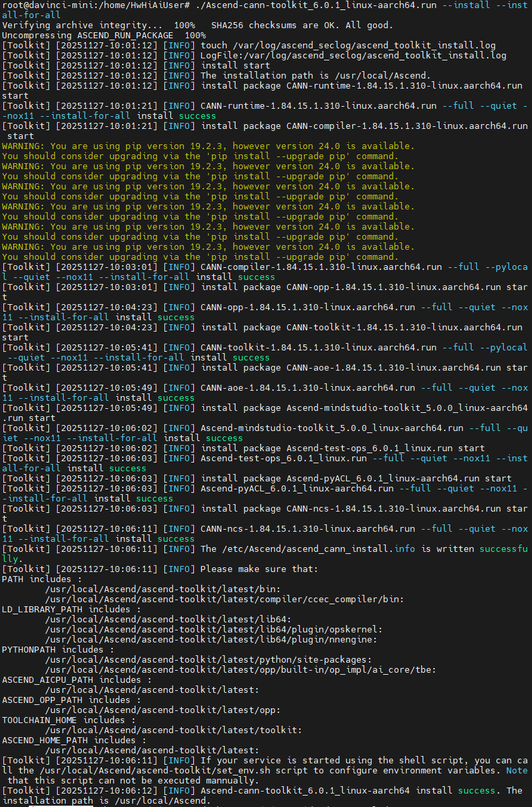Click 'SHA256 checksums are OK. All good.'
The image size is (532, 807).
[x=302, y=26]
